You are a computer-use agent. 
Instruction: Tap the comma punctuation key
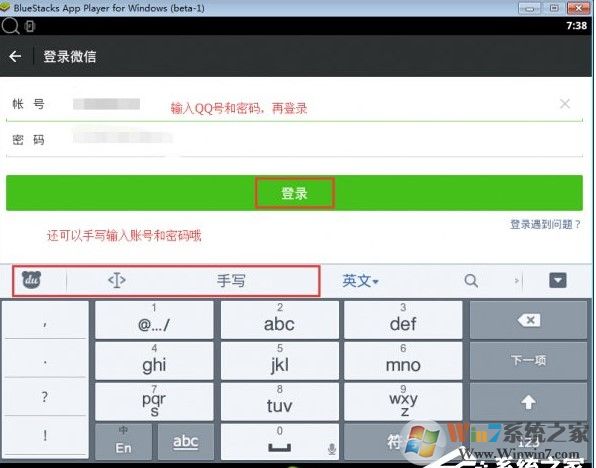(45, 320)
